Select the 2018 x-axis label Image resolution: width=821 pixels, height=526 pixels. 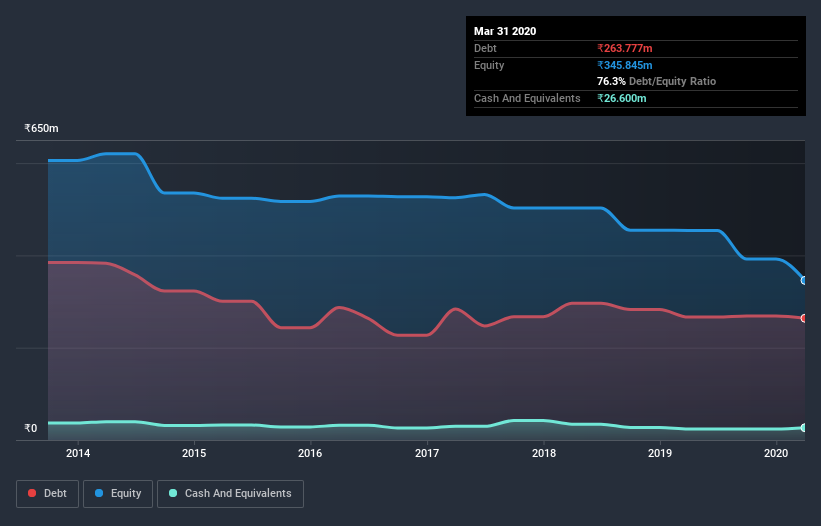coord(543,453)
